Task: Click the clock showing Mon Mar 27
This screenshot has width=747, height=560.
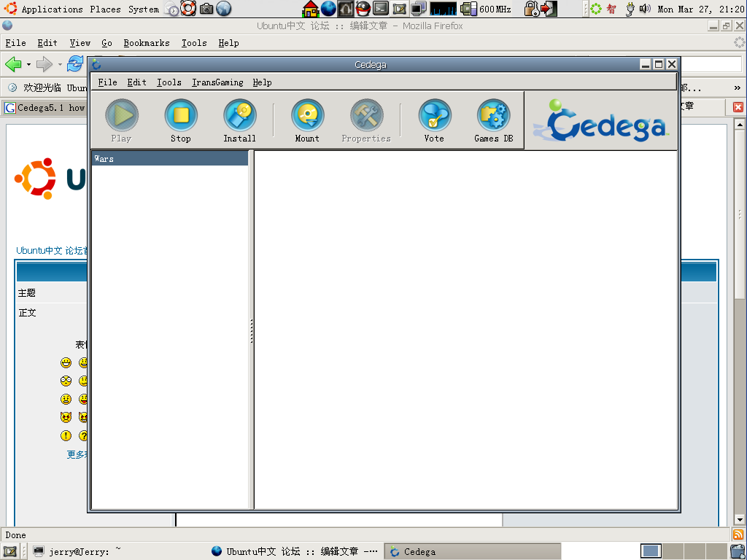Action: [x=700, y=9]
